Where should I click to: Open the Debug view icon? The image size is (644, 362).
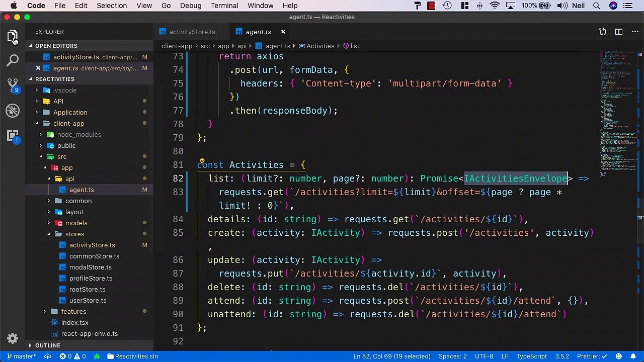click(13, 111)
